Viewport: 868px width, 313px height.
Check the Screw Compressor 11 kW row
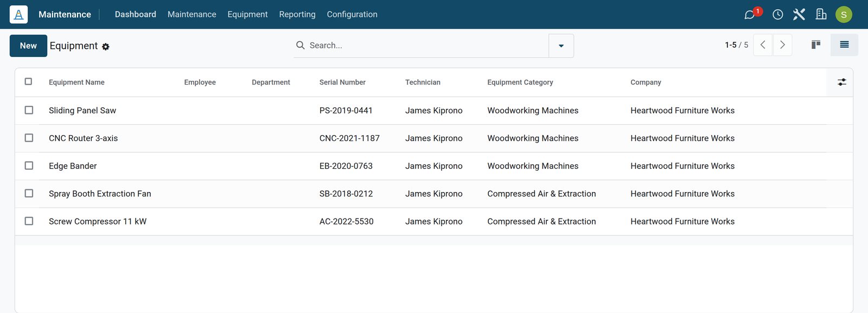point(29,221)
